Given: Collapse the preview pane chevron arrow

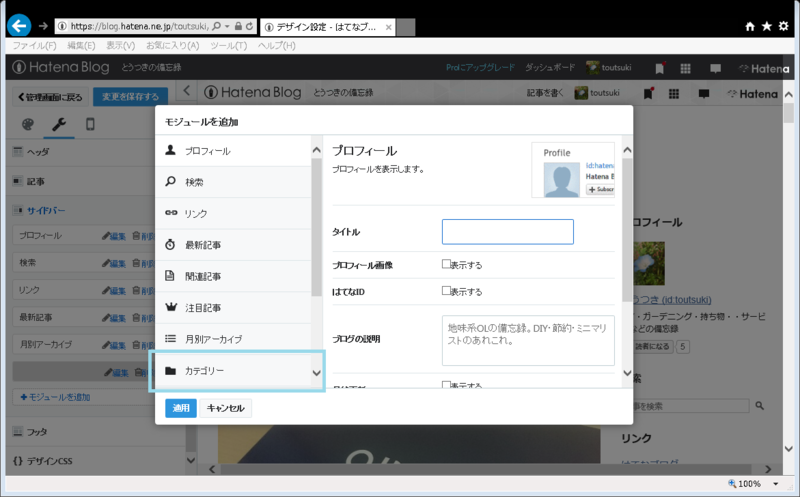Looking at the screenshot, I should click(x=186, y=91).
